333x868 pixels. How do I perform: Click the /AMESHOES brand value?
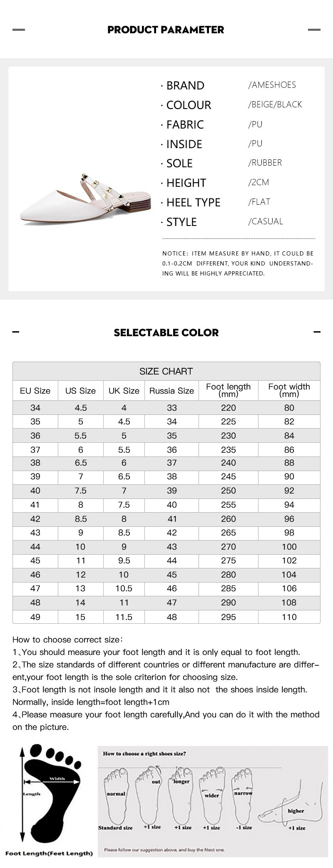(x=272, y=85)
